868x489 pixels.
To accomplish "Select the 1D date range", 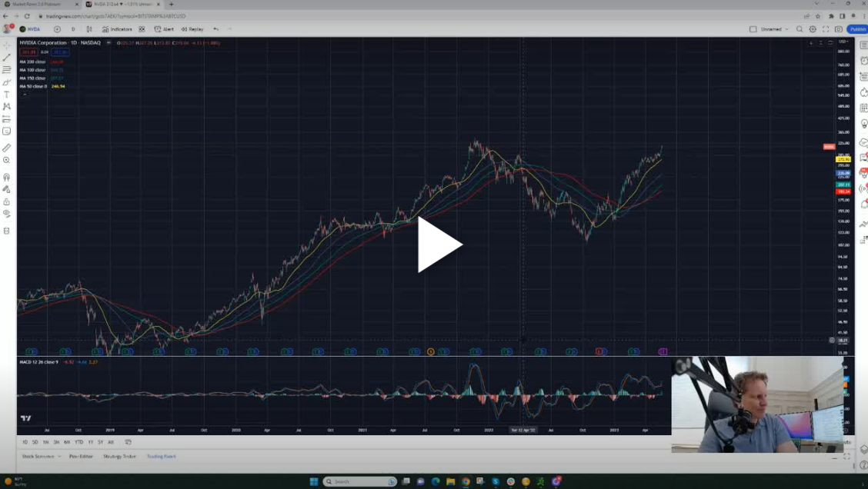I will pyautogui.click(x=25, y=442).
